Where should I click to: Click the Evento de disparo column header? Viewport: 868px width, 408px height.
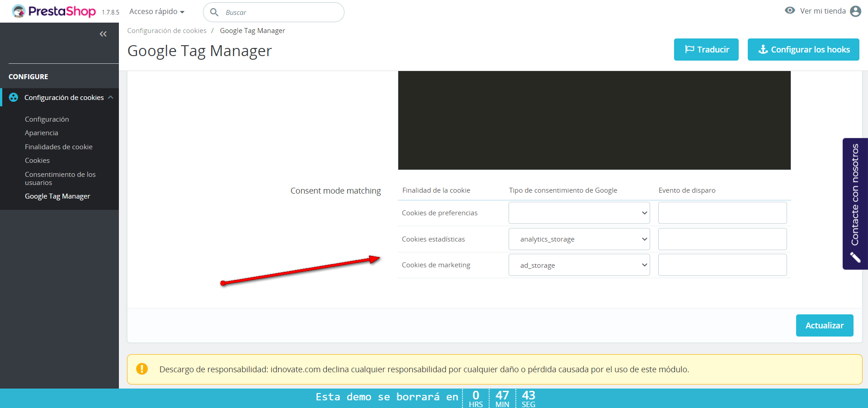point(687,190)
